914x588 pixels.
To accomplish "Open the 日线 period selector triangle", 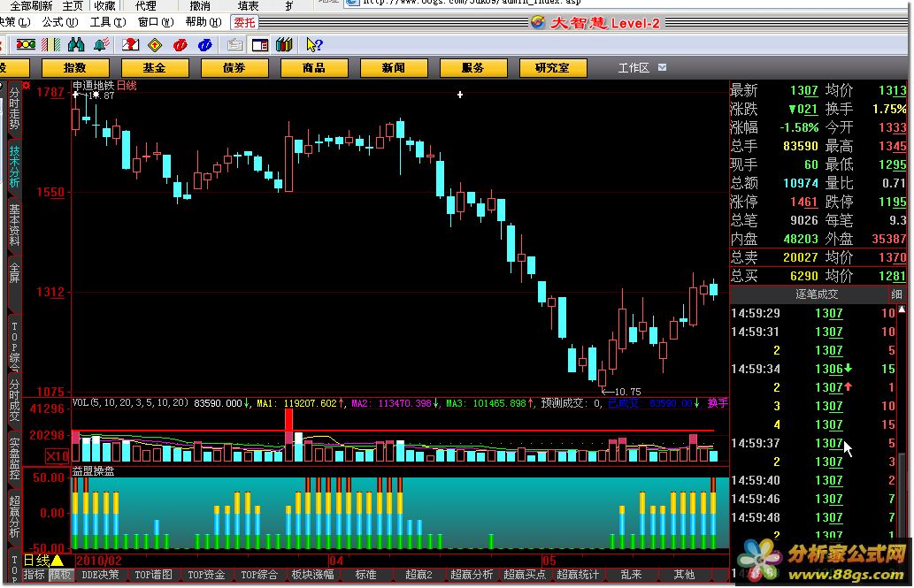I will pos(58,561).
